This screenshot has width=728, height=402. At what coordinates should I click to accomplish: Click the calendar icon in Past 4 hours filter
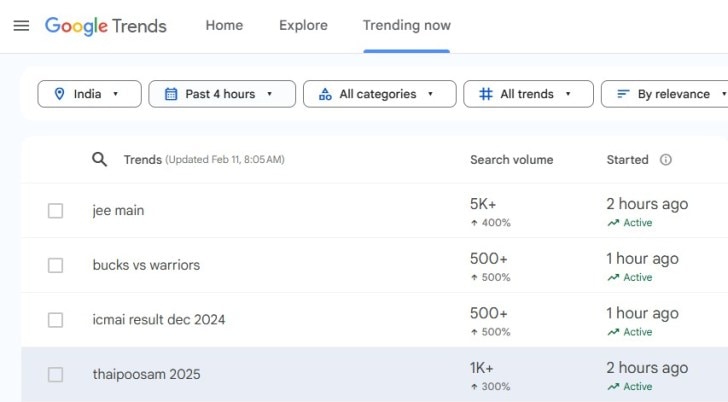[171, 94]
